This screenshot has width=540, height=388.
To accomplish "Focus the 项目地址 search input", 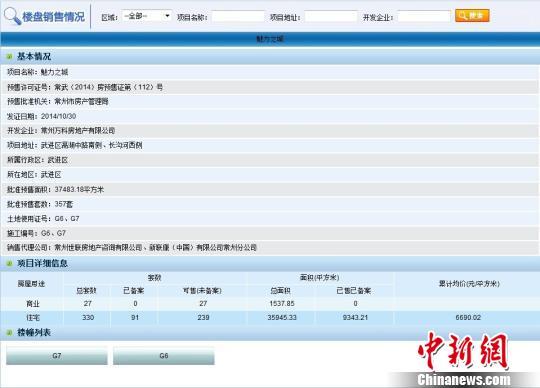I will [x=331, y=17].
